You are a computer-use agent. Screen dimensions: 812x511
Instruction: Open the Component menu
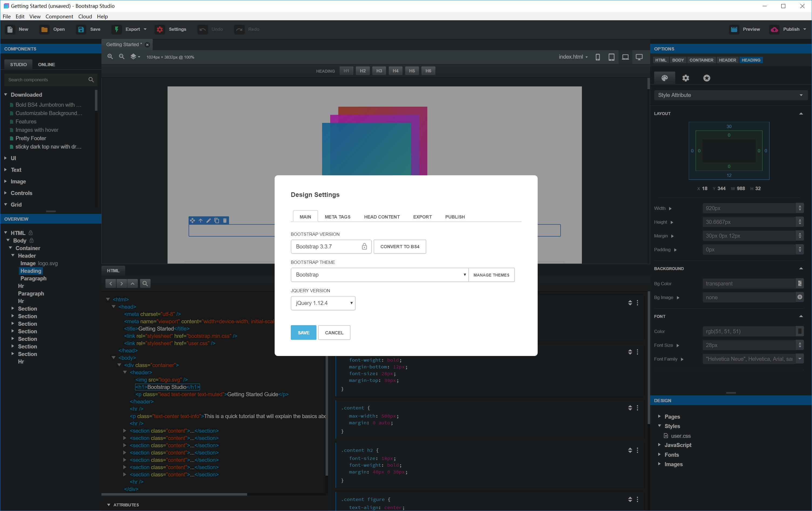point(59,16)
